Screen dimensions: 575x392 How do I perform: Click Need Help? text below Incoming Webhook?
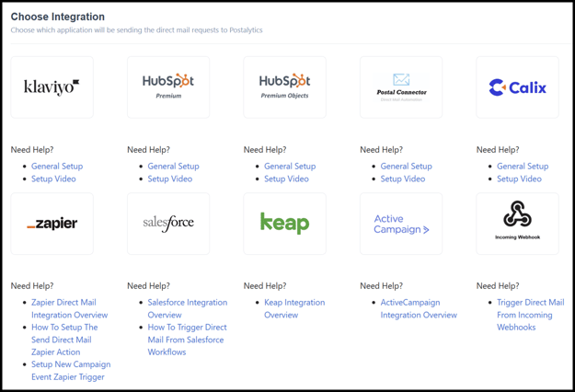pyautogui.click(x=498, y=285)
